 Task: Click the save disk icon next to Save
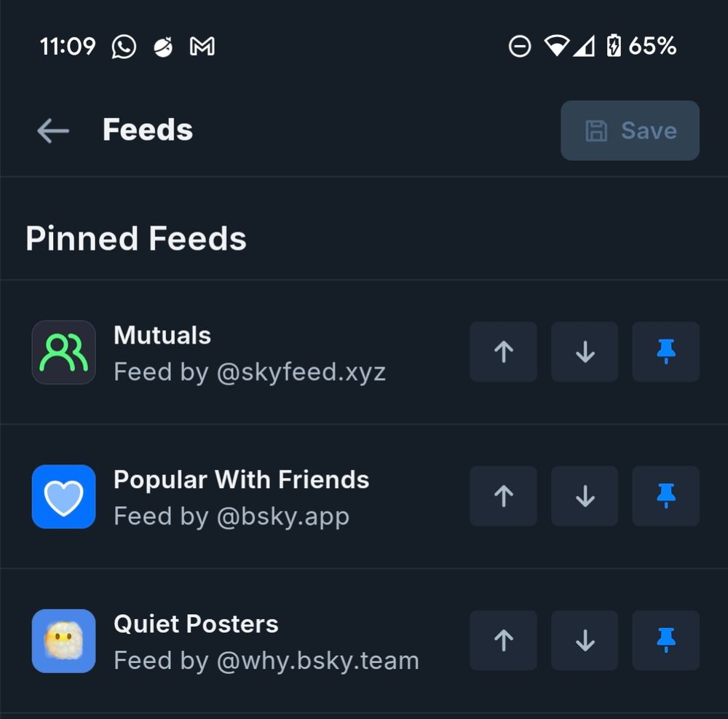tap(596, 131)
